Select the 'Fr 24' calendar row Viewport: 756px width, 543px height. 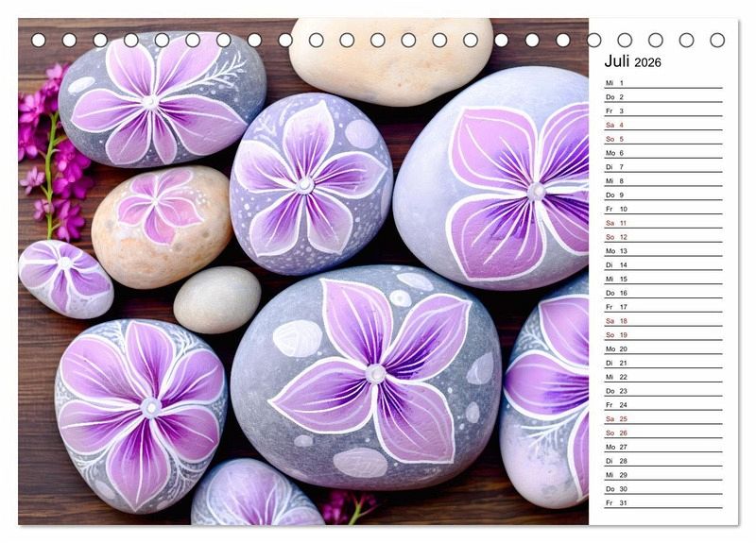[663, 404]
